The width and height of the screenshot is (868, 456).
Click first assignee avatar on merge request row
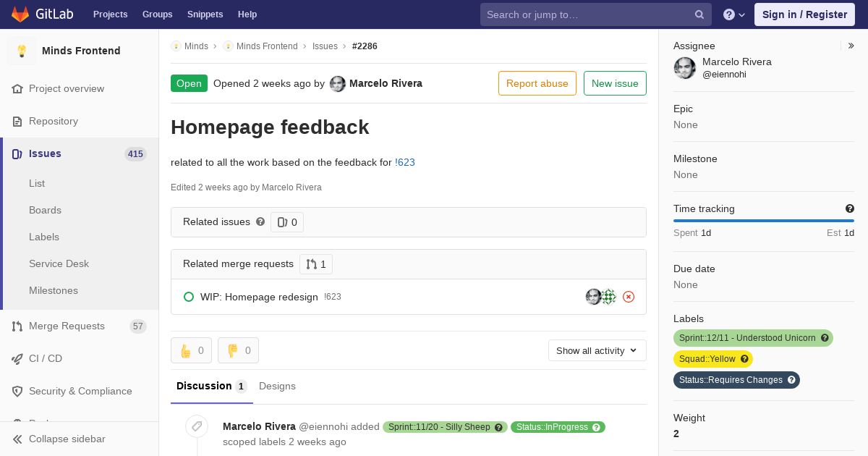(x=593, y=297)
